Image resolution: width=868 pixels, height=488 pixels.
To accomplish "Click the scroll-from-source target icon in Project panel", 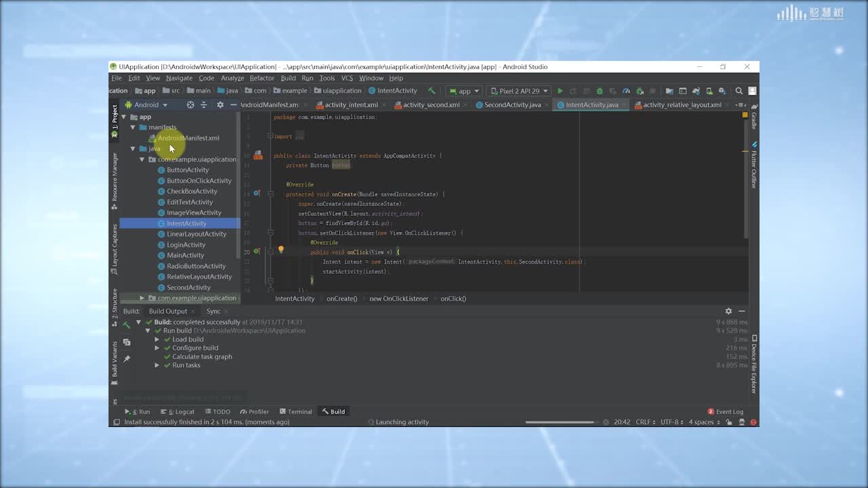I will (x=191, y=105).
